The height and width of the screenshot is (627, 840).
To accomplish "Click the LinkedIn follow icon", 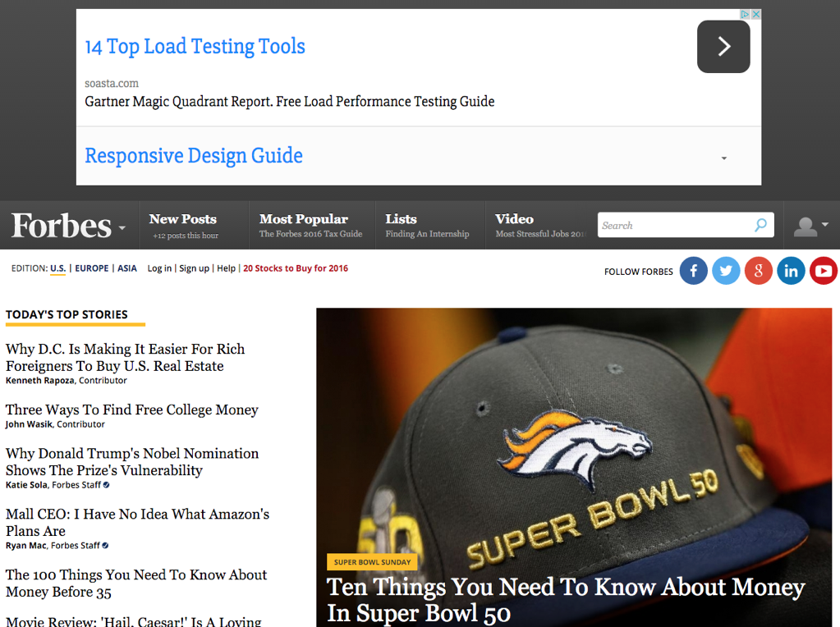I will pyautogui.click(x=791, y=271).
